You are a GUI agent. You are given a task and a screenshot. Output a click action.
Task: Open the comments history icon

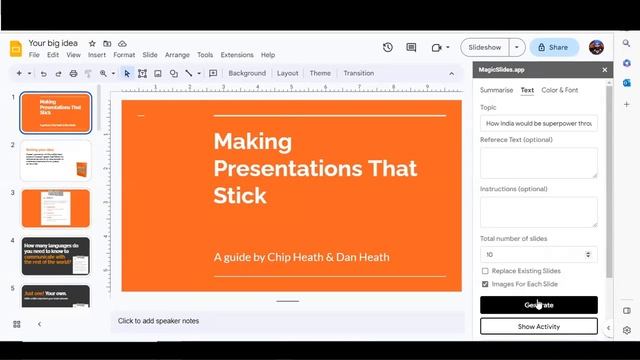[411, 47]
